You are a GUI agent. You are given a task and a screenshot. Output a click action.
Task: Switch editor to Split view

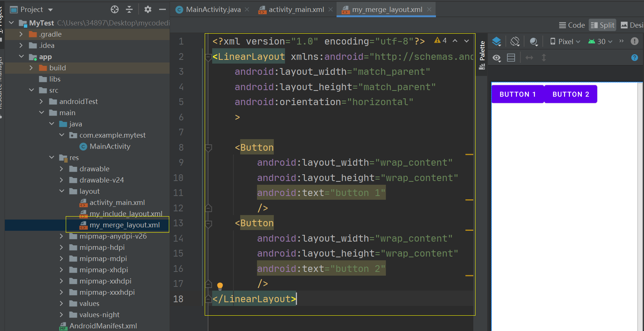(602, 25)
